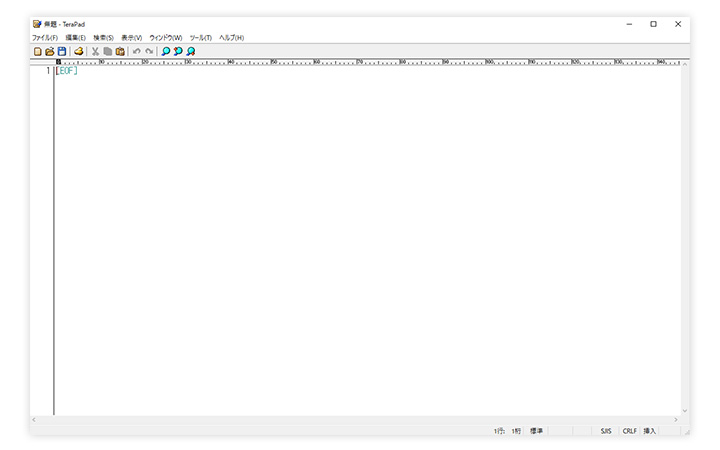Viewport: 720px width, 450px height.
Task: Click in the text editing area
Action: (360, 240)
